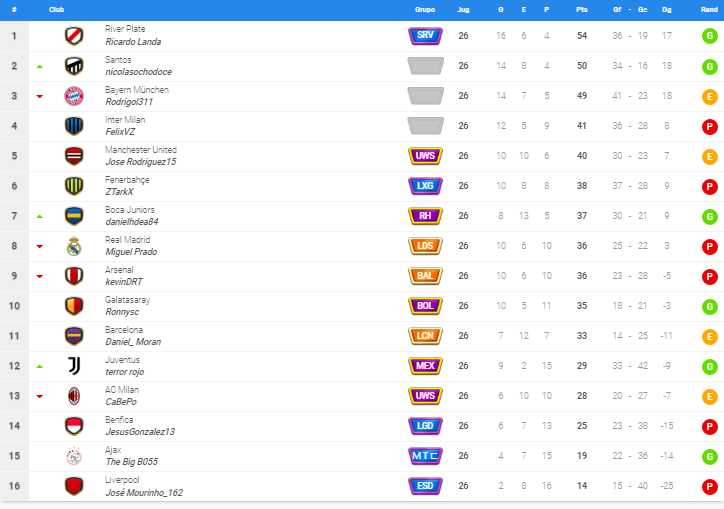
Task: Click the Real Madrid crest
Action: pos(74,246)
